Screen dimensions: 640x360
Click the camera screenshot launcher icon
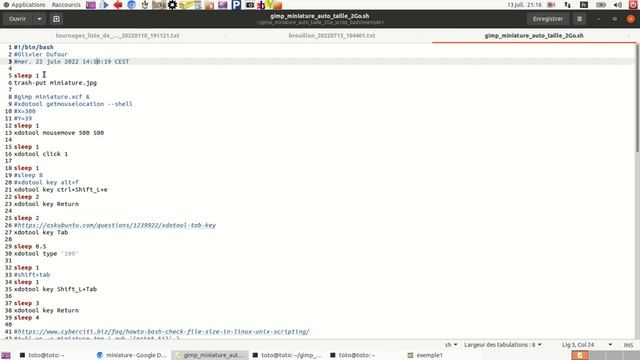point(250,5)
